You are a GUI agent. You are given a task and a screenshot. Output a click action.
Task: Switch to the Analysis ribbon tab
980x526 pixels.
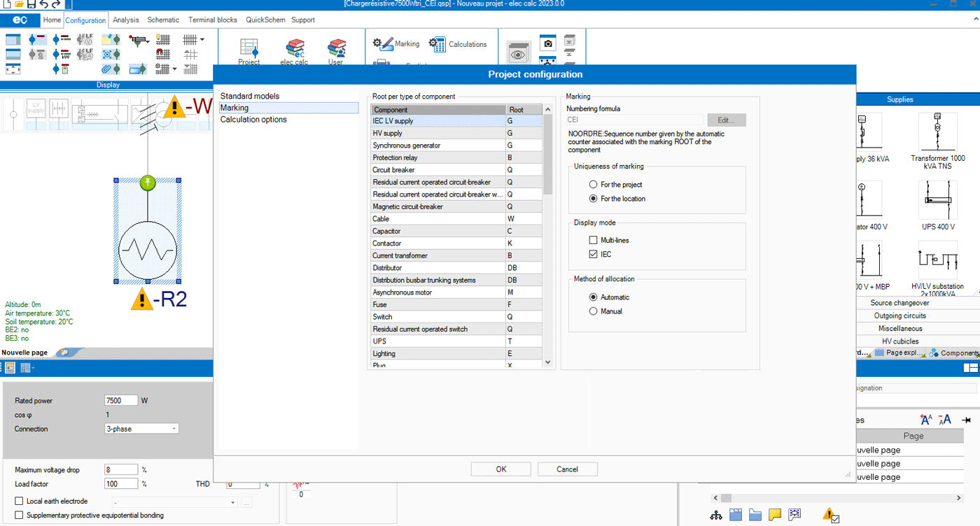point(126,20)
